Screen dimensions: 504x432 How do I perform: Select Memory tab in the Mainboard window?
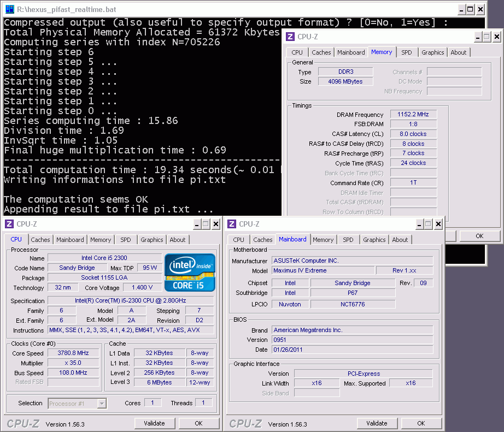[323, 240]
